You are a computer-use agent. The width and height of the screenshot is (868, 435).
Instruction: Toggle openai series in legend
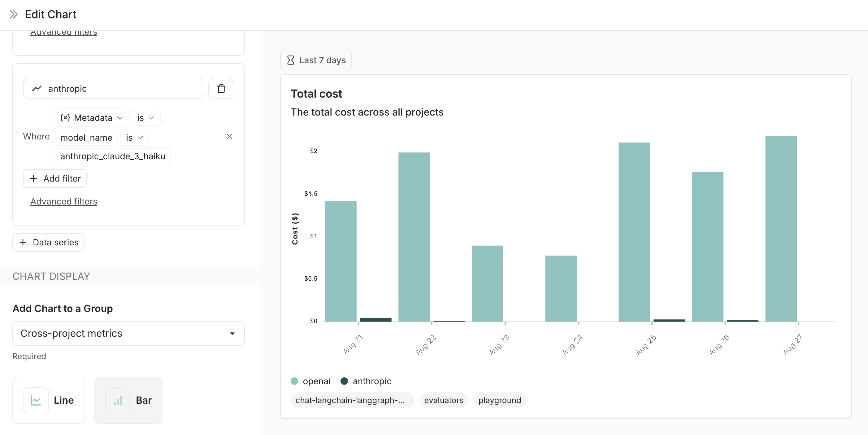(316, 381)
